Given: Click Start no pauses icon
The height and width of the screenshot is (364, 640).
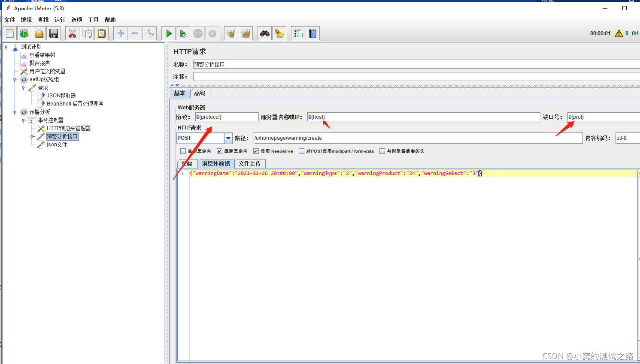Looking at the screenshot, I should [x=183, y=33].
